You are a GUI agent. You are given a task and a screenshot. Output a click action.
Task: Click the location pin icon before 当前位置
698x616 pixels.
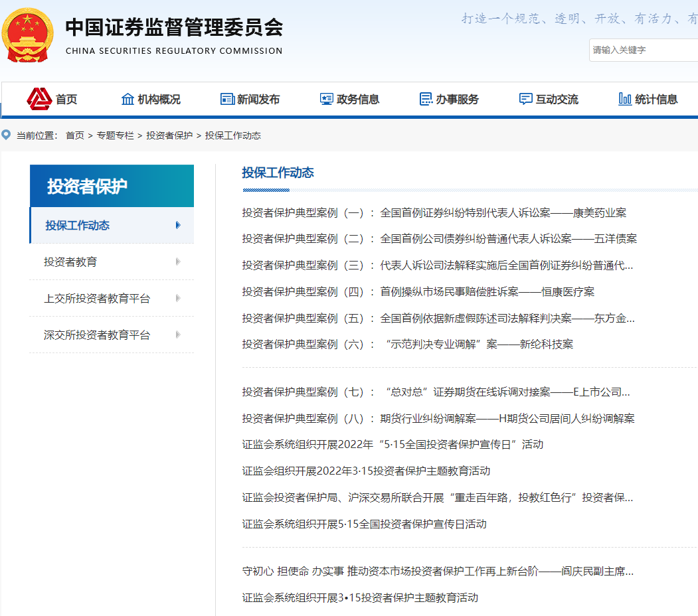coord(6,135)
